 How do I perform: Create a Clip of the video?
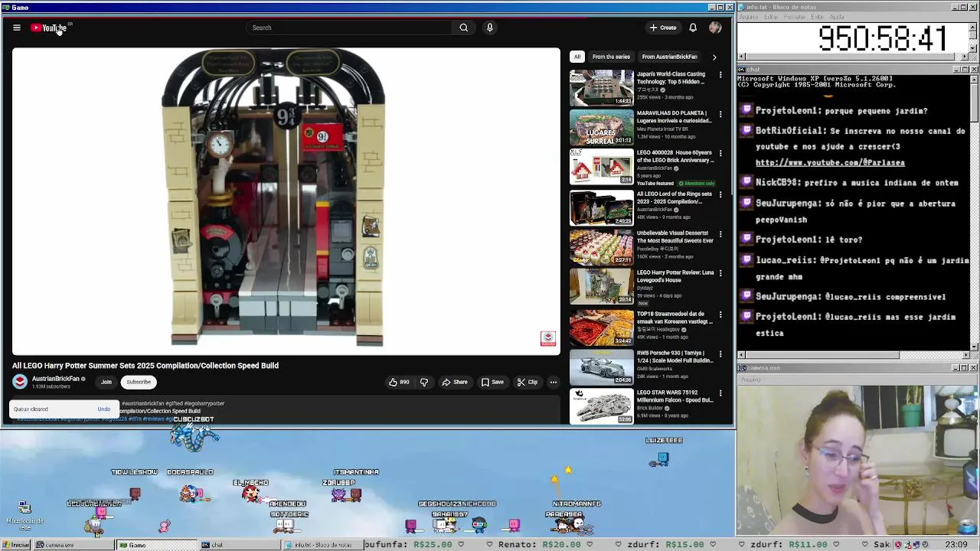coord(527,382)
